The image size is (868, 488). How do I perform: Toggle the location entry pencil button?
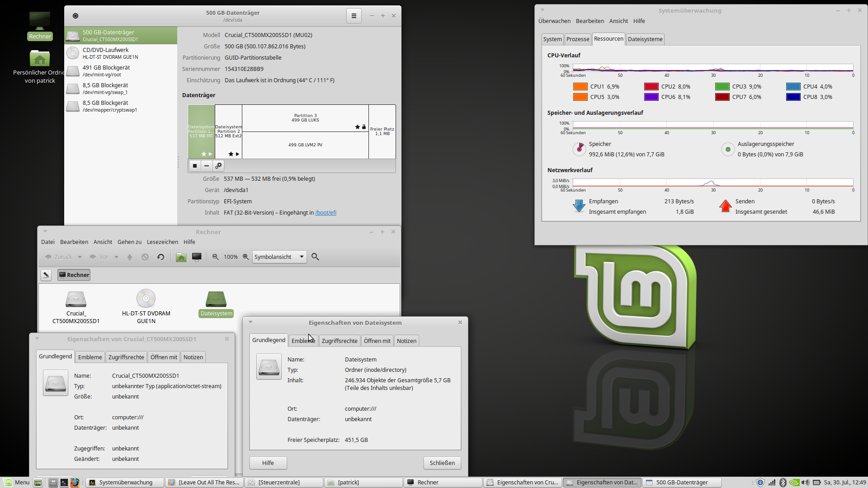click(46, 275)
